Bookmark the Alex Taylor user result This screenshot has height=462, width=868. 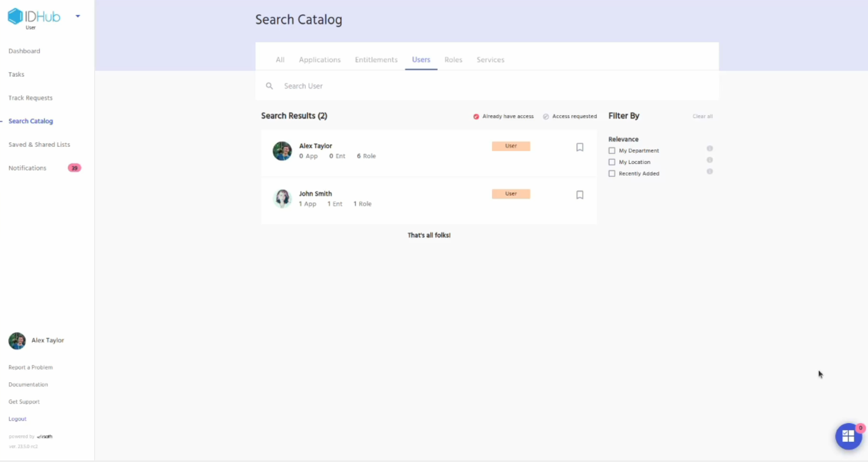[580, 147]
